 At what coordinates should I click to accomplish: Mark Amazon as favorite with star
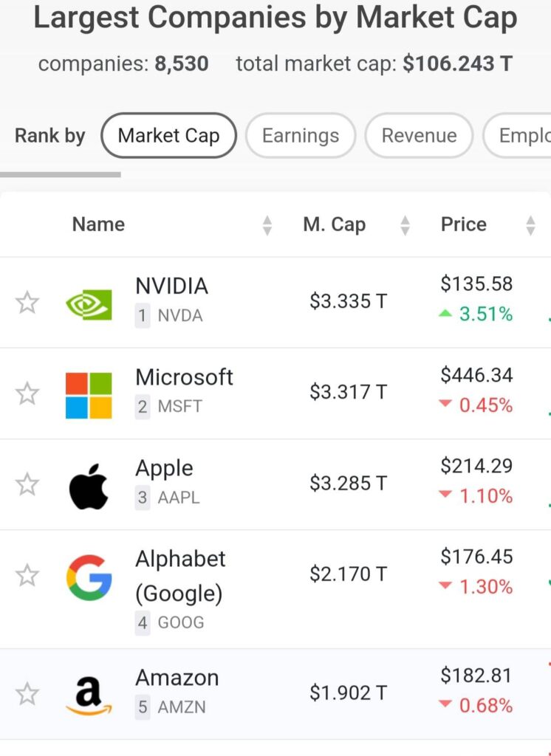27,694
